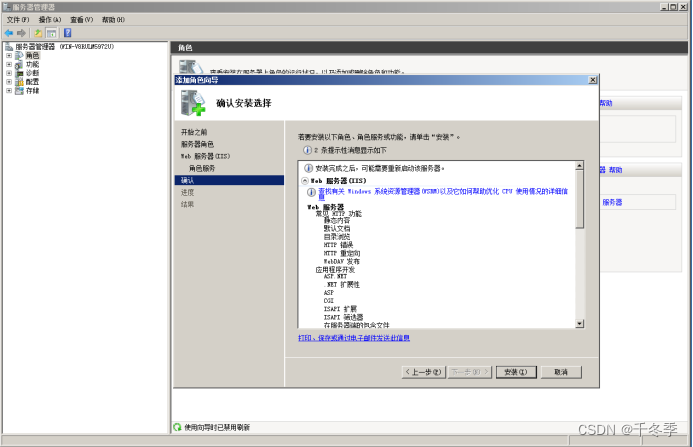Select the 角色 tree item label
This screenshot has width=693, height=447.
tap(32, 55)
